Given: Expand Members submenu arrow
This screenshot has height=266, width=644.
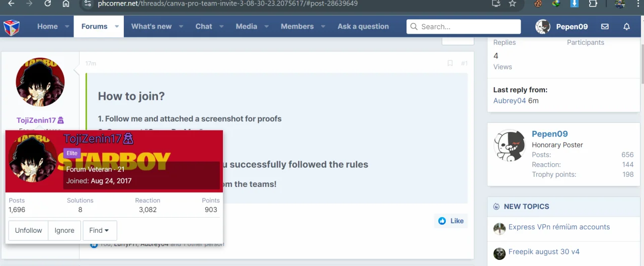Looking at the screenshot, I should point(323,27).
